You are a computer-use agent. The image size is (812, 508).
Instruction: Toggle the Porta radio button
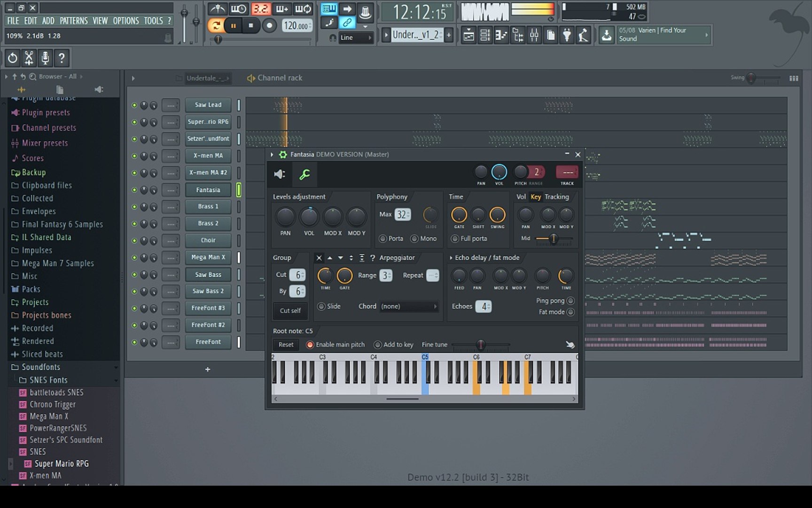point(383,239)
